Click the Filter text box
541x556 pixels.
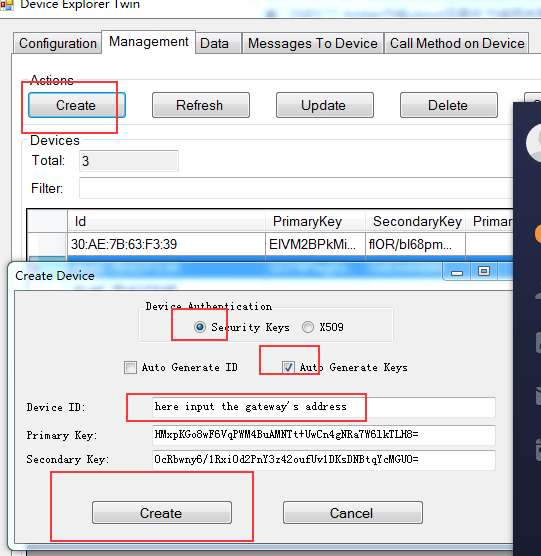pyautogui.click(x=296, y=188)
